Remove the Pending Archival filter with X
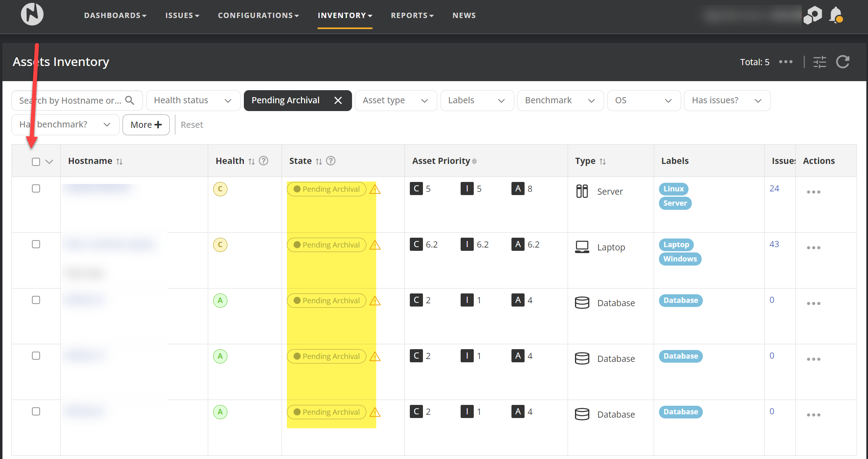 [338, 100]
